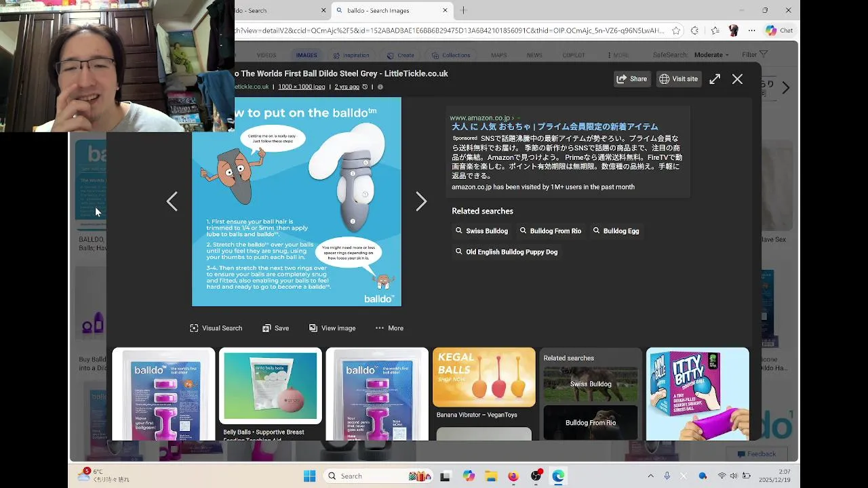Open the browser extensions icon

[x=694, y=30]
